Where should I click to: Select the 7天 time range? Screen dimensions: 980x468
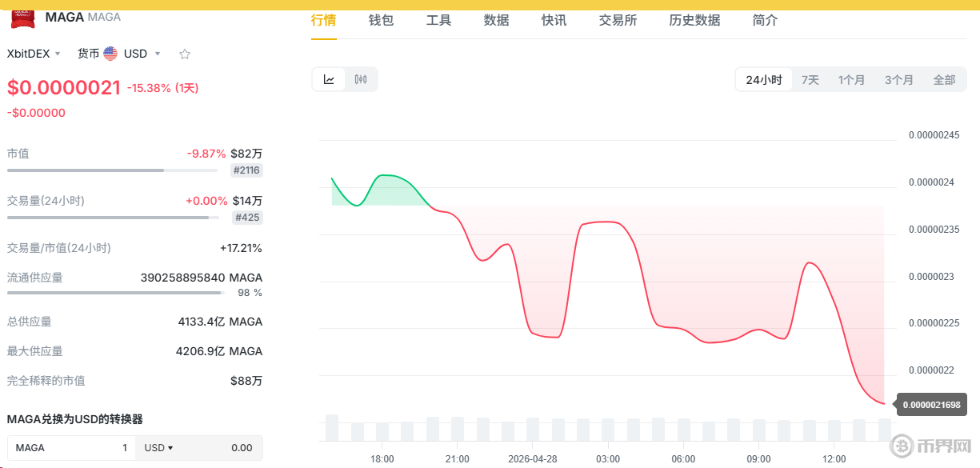coord(810,80)
